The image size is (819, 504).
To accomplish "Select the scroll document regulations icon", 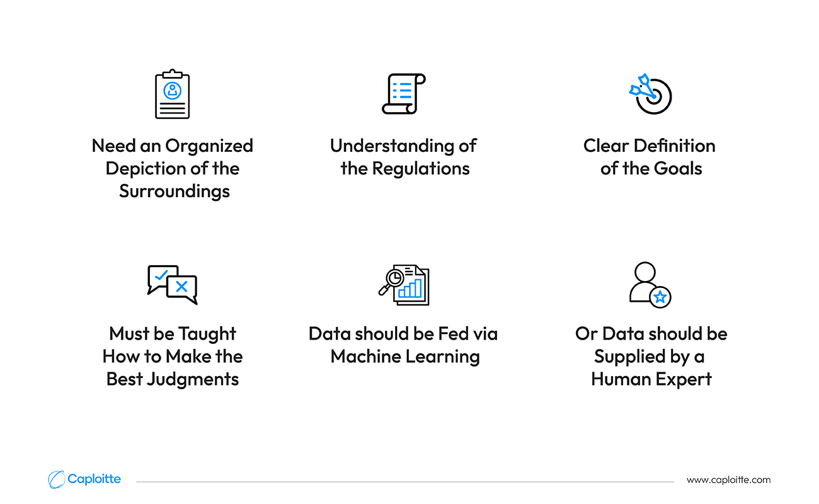I will point(404,94).
